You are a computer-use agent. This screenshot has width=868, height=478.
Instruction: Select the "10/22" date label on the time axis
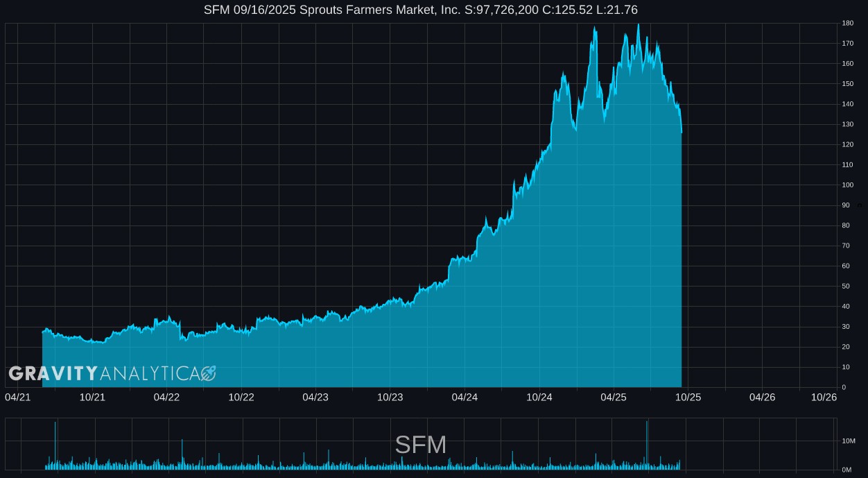point(241,397)
